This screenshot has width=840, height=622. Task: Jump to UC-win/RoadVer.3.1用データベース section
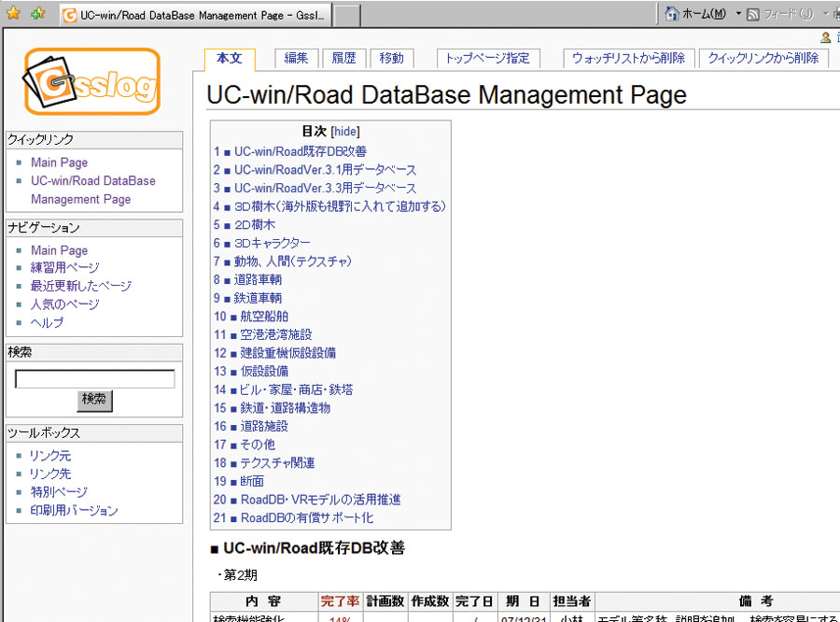(x=325, y=170)
